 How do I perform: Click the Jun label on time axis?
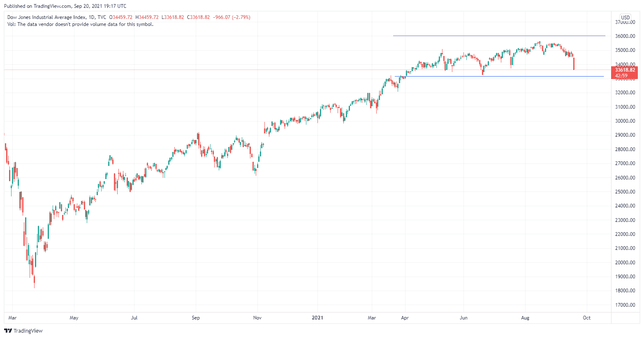click(464, 318)
